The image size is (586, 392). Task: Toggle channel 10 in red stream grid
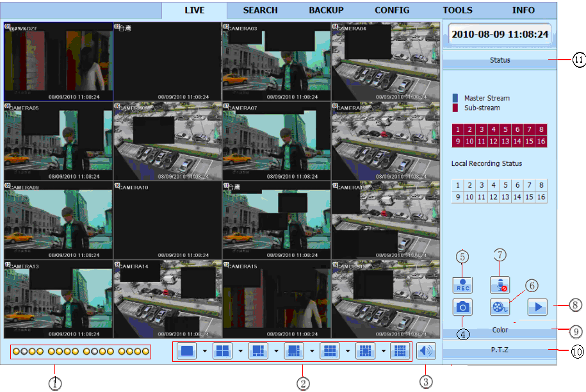[x=470, y=142]
